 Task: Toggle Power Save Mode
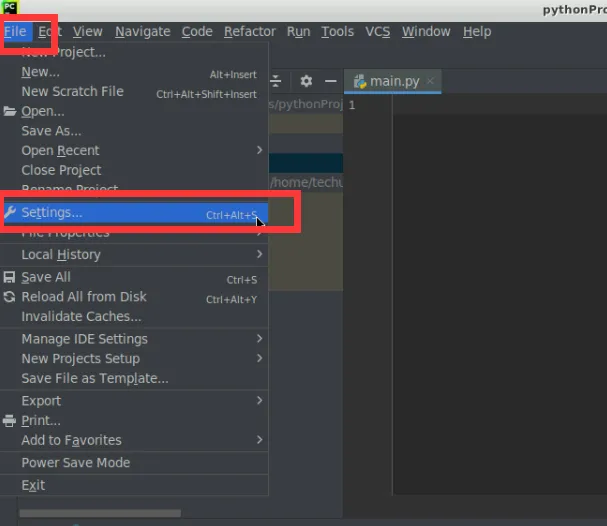[x=134, y=463]
